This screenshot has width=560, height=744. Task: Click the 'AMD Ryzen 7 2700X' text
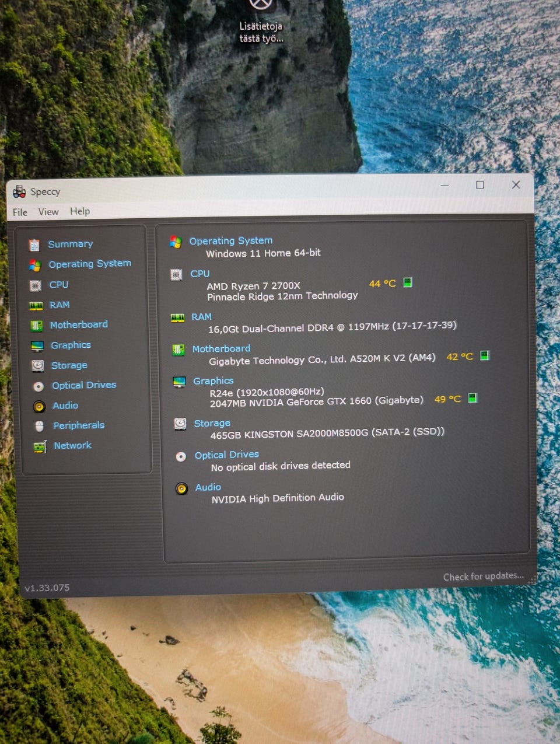[254, 286]
